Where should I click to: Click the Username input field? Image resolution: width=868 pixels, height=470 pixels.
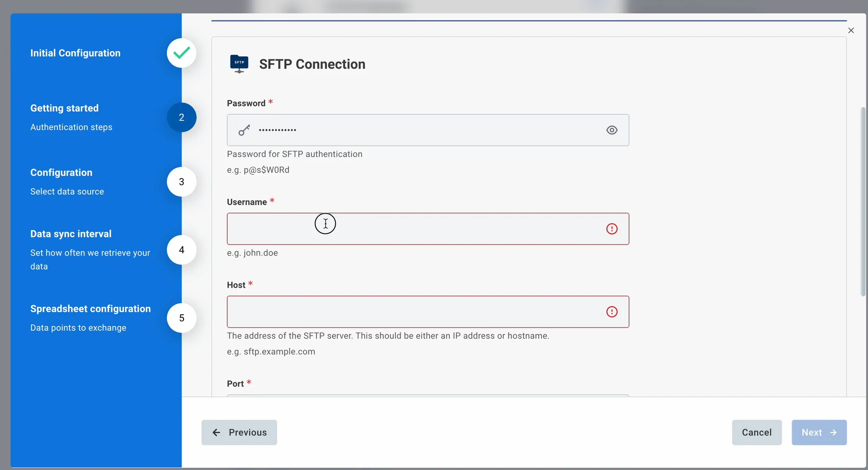[428, 229]
